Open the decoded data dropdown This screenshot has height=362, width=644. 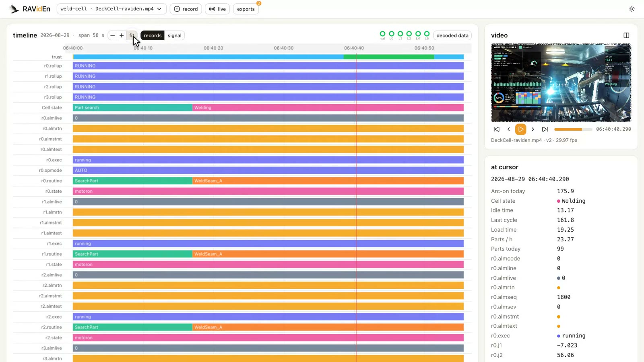click(x=452, y=35)
